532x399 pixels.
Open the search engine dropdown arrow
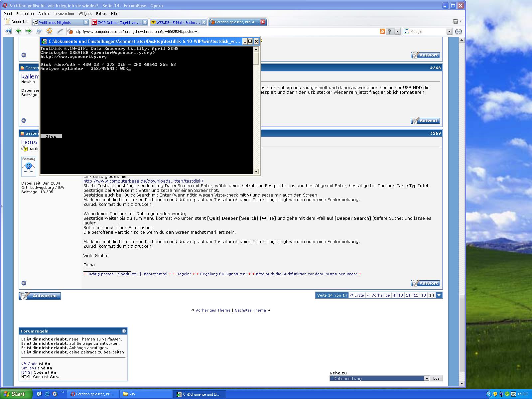449,31
